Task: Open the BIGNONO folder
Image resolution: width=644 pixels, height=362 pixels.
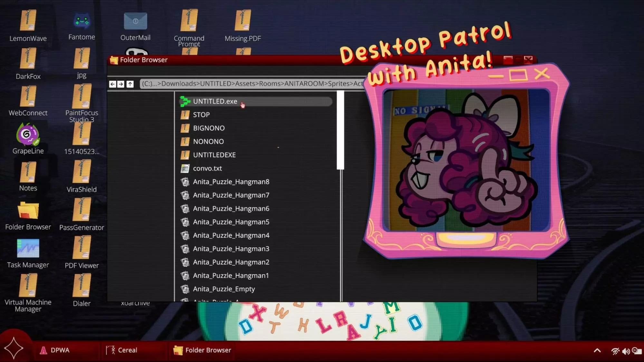Action: click(208, 128)
